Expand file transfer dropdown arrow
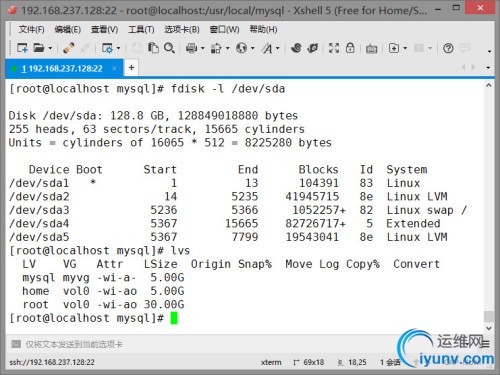500x375 pixels. coord(228,49)
